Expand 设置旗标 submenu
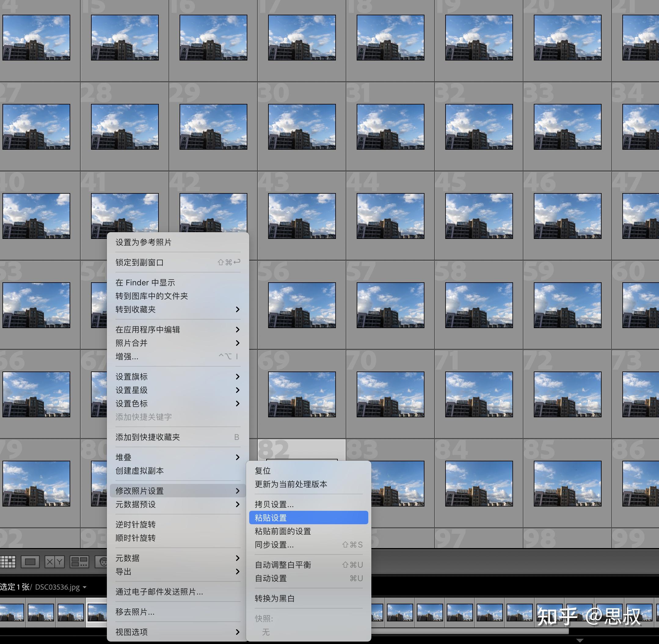This screenshot has width=659, height=644. (178, 376)
